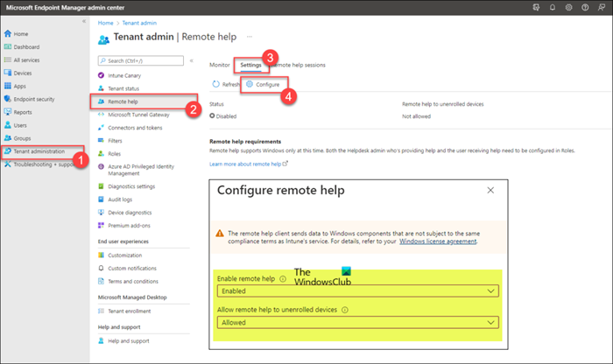Switch to Remote help sessions tab
This screenshot has width=613, height=364.
299,65
